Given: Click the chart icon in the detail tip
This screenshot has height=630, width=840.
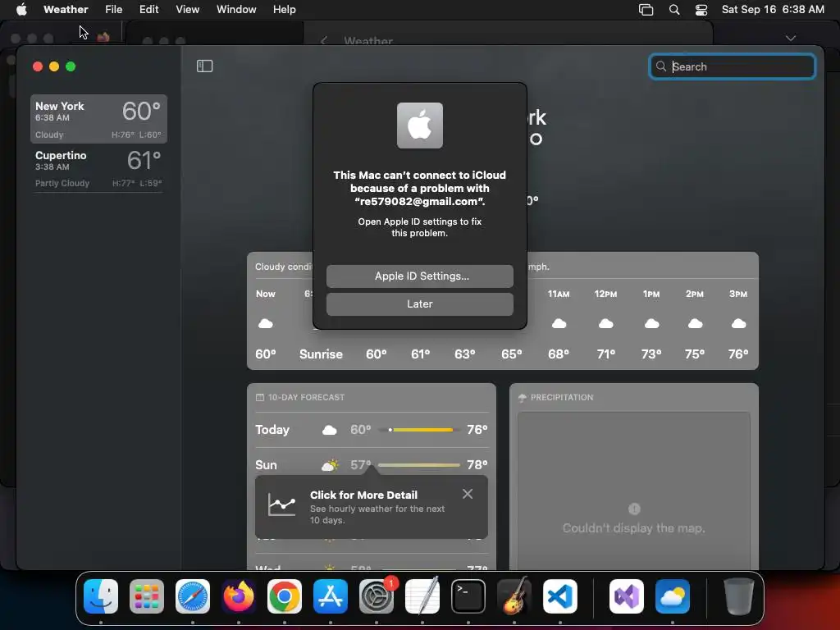Looking at the screenshot, I should tap(282, 504).
